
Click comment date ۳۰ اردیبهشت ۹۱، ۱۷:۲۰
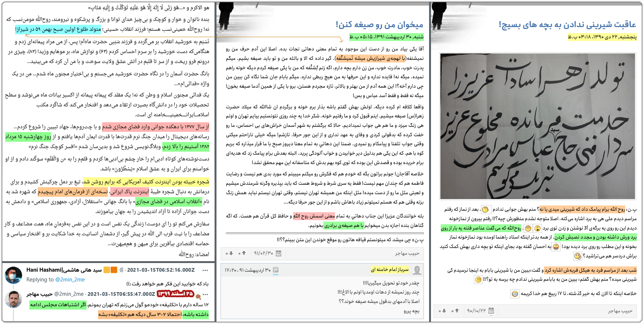(x=248, y=270)
